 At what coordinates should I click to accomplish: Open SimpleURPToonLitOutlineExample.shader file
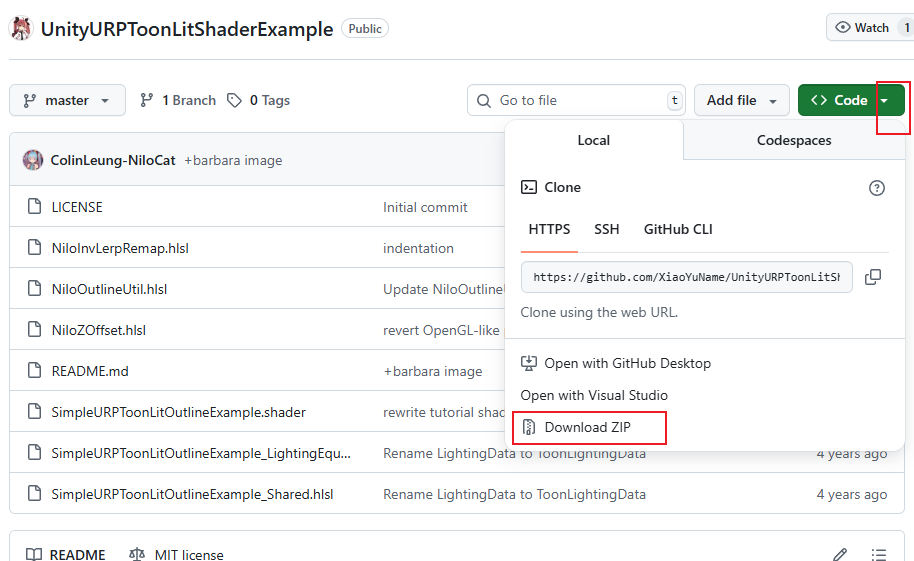click(x=178, y=412)
